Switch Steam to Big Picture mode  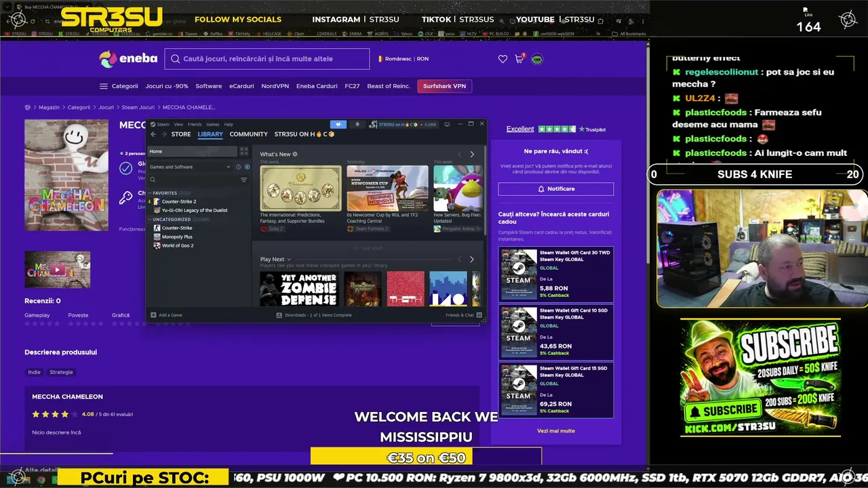[447, 125]
